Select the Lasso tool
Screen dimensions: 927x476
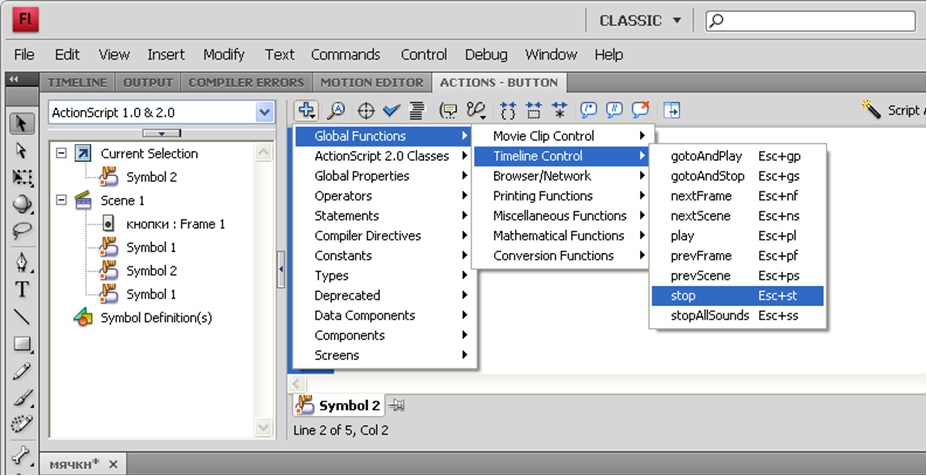click(x=22, y=230)
